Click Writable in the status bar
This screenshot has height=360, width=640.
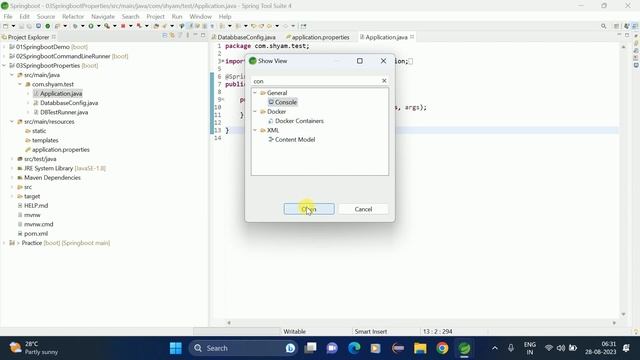tap(294, 331)
